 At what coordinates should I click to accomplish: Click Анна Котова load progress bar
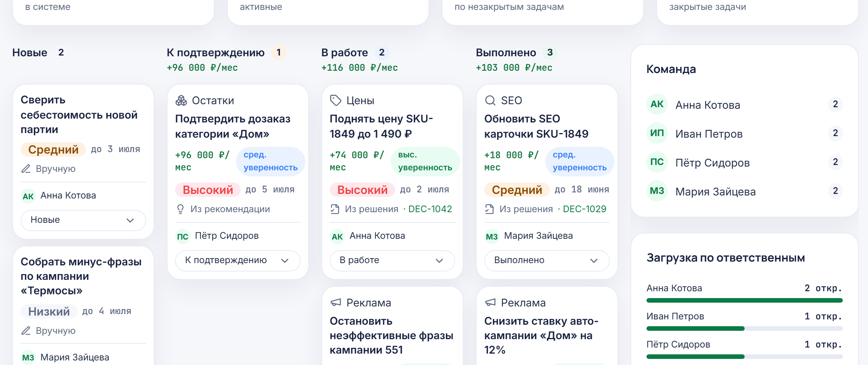[744, 300]
